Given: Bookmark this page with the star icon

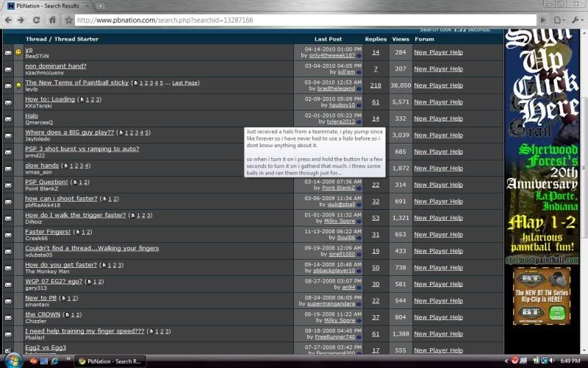Looking at the screenshot, I should [x=68, y=21].
